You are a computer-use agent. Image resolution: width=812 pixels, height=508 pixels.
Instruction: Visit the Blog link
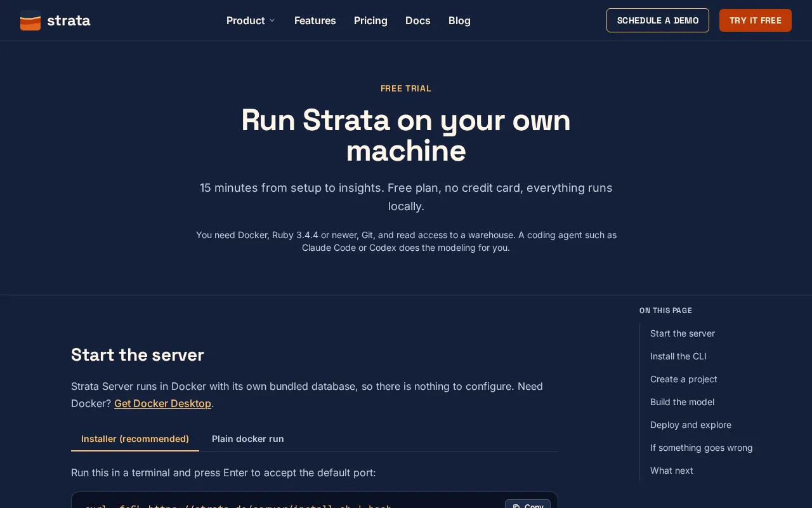point(459,20)
